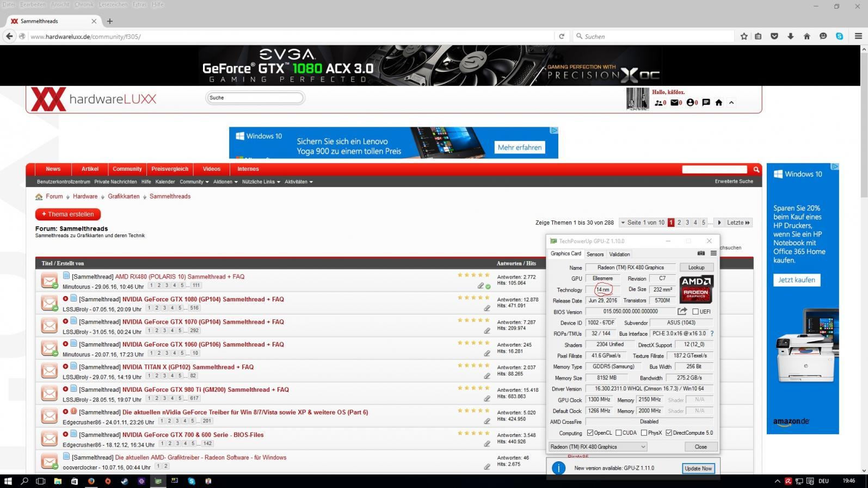Select the Graphics Card tab in GPU-Z
Viewport: 868px width, 488px height.
pos(566,254)
